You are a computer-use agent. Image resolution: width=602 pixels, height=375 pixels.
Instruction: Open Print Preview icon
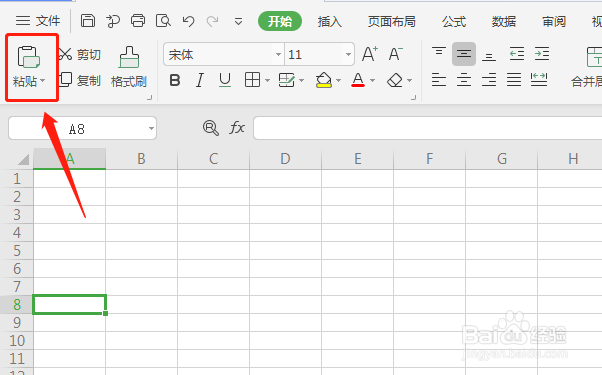pos(163,21)
